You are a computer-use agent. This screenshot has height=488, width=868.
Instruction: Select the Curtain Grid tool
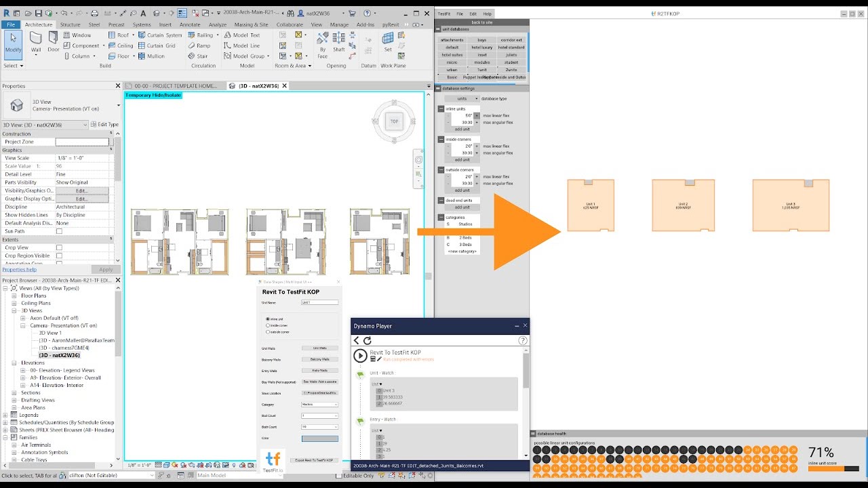tap(157, 46)
